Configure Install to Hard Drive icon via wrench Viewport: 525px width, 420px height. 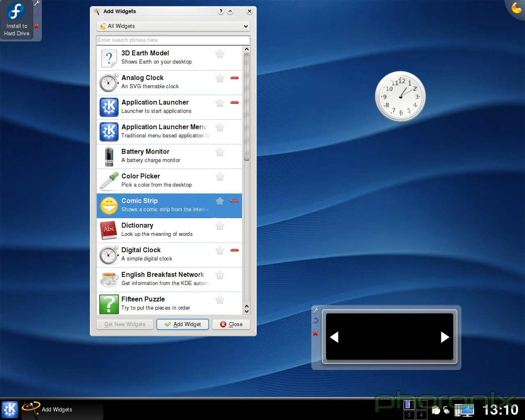coord(37,3)
